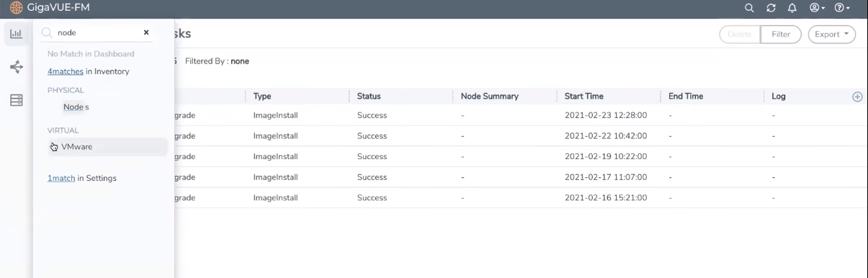
Task: Sort by the End Time column header
Action: [x=686, y=96]
